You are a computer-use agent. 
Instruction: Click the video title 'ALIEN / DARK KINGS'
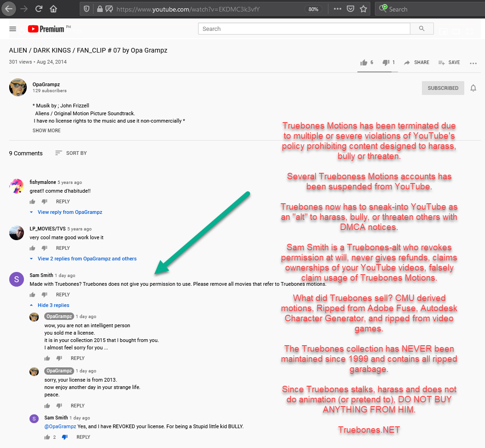pyautogui.click(x=88, y=50)
